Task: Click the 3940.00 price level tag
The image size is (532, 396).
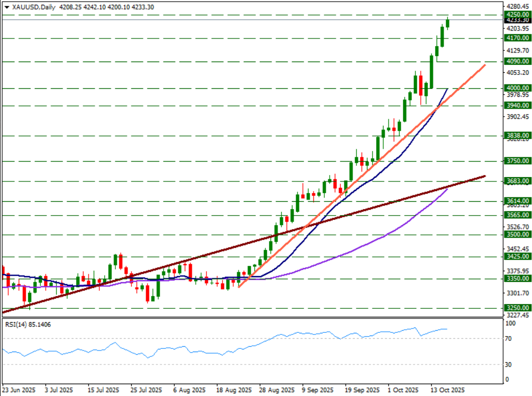Action: pyautogui.click(x=518, y=105)
